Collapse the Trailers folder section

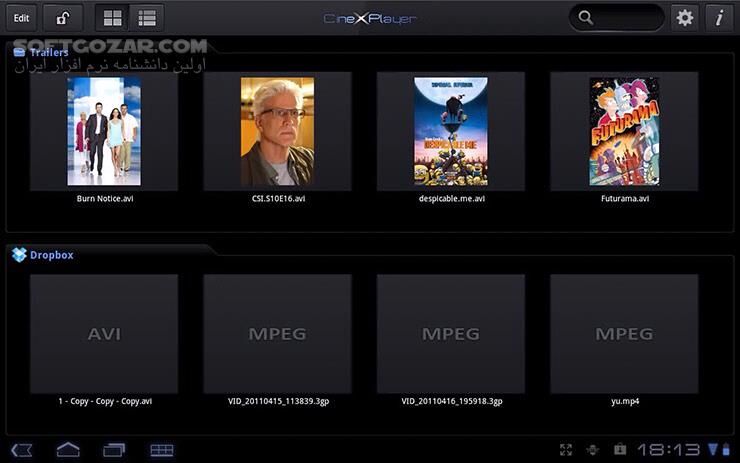pos(49,52)
